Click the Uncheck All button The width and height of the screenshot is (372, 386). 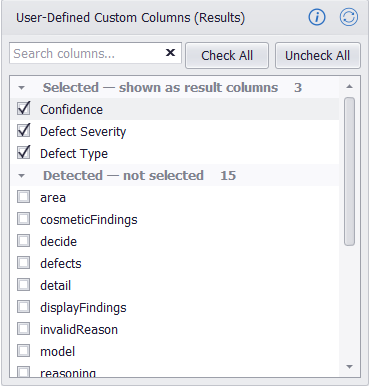point(317,55)
